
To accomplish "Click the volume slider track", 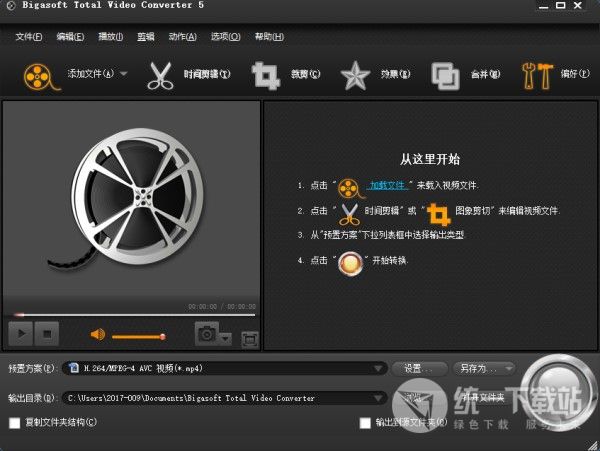I will point(137,336).
